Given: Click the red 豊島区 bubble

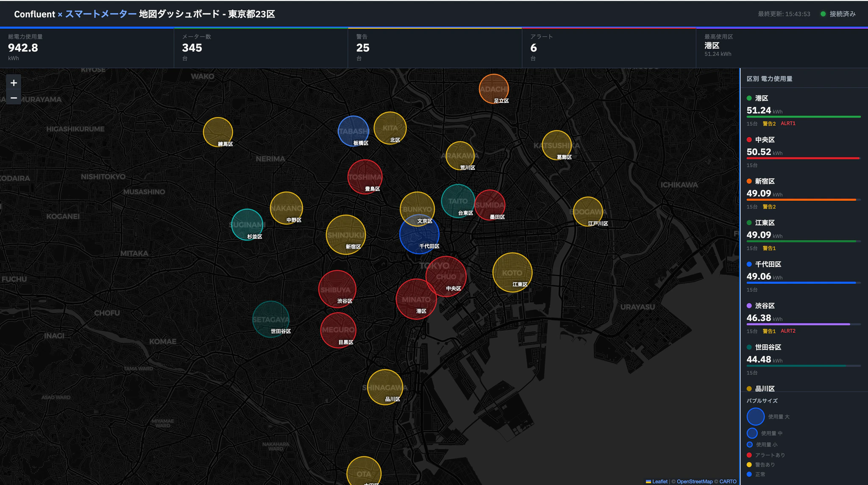Looking at the screenshot, I should point(365,177).
